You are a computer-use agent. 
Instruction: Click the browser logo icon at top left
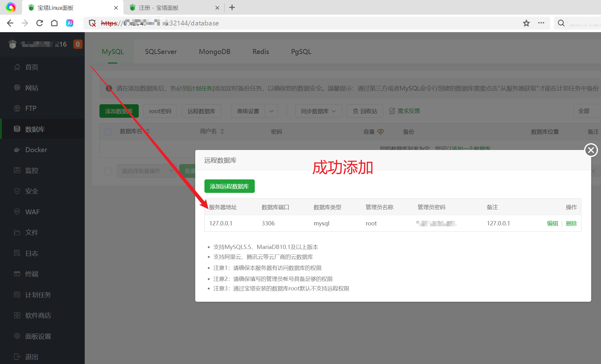[11, 7]
